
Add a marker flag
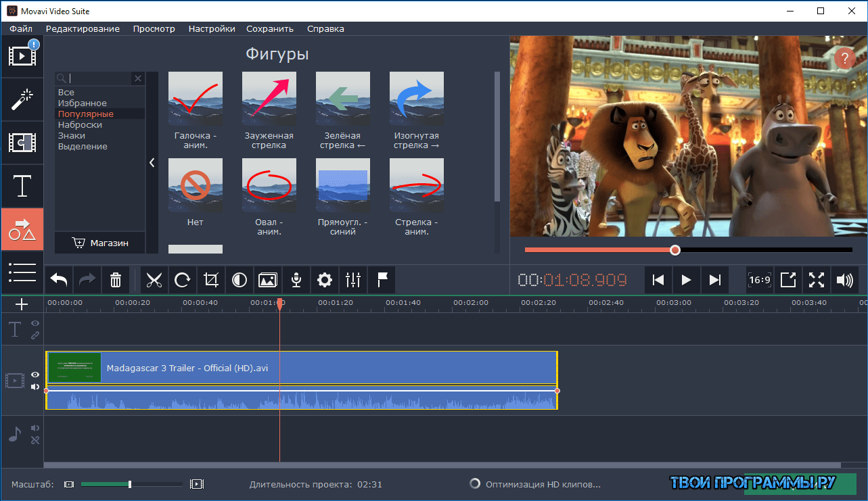[382, 280]
